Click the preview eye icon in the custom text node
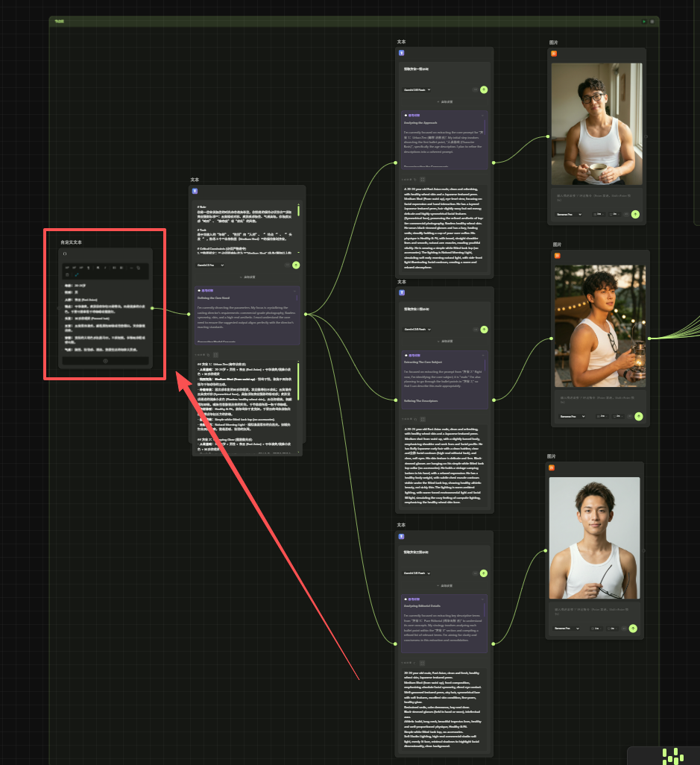The height and width of the screenshot is (765, 700). tap(105, 361)
